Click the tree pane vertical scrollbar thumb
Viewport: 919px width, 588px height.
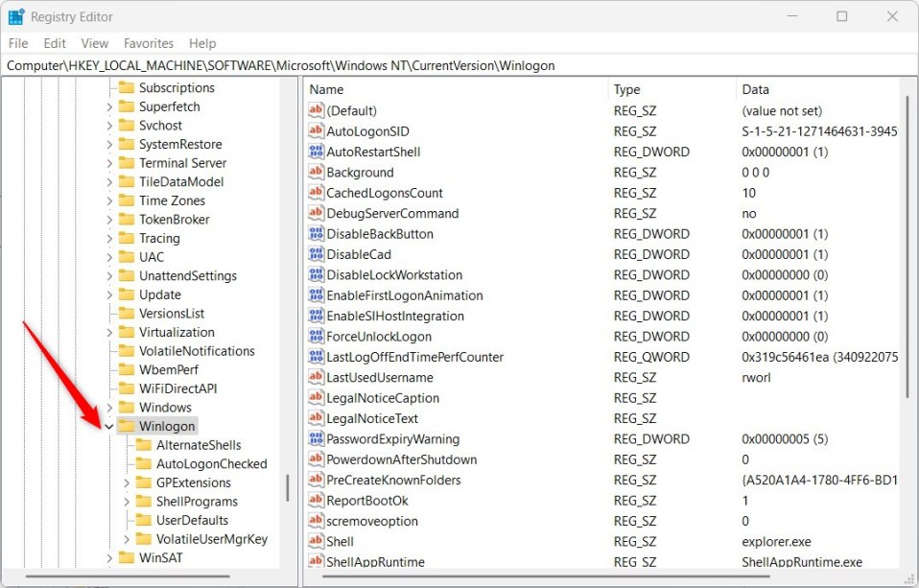click(287, 487)
